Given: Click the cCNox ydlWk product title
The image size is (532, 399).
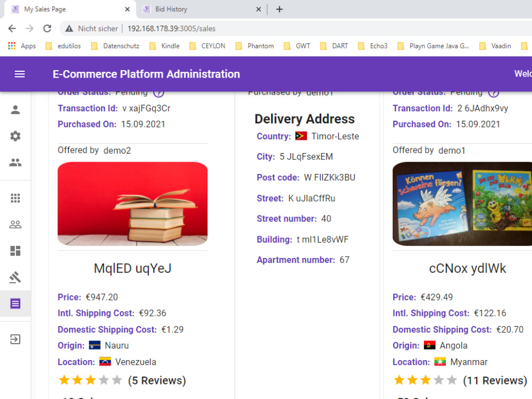Looking at the screenshot, I should [468, 268].
